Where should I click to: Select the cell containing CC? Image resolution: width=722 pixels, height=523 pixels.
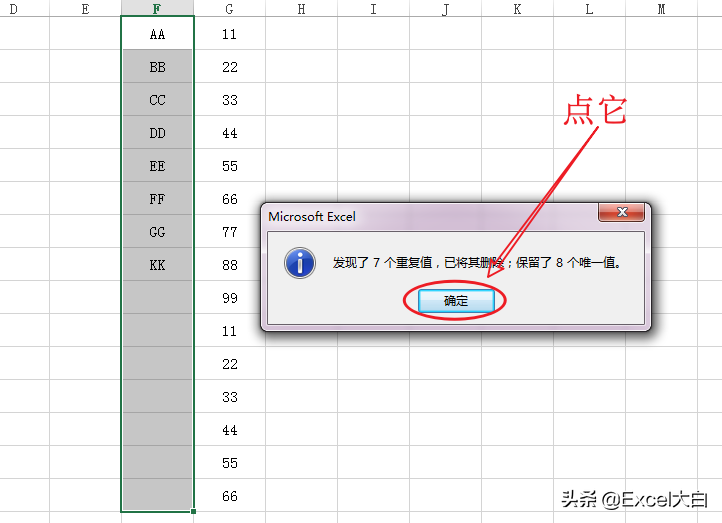[x=157, y=99]
